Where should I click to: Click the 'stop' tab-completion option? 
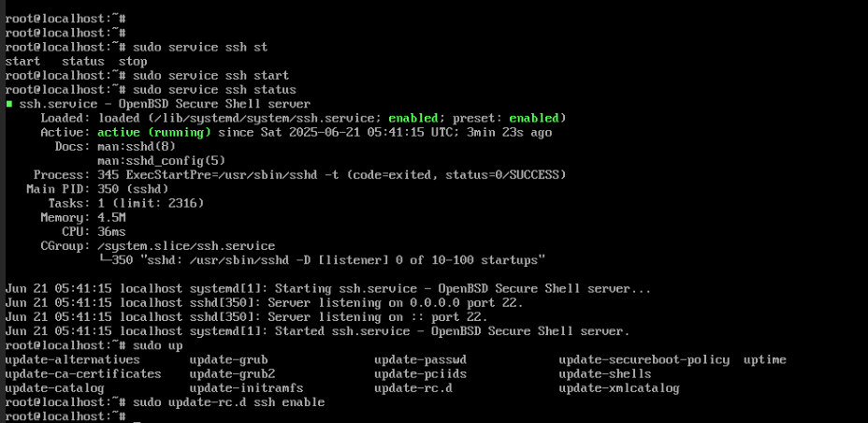click(x=133, y=61)
